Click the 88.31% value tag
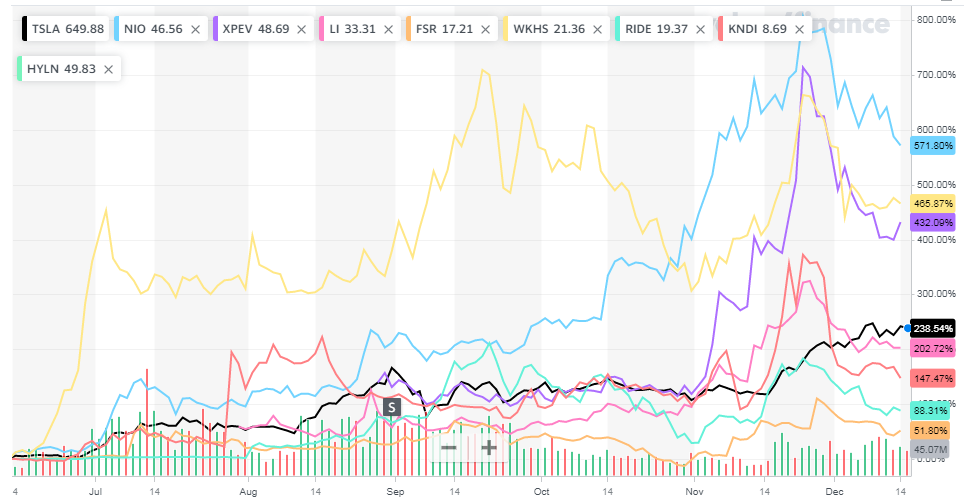Viewport: 964px width, 502px height. (931, 410)
